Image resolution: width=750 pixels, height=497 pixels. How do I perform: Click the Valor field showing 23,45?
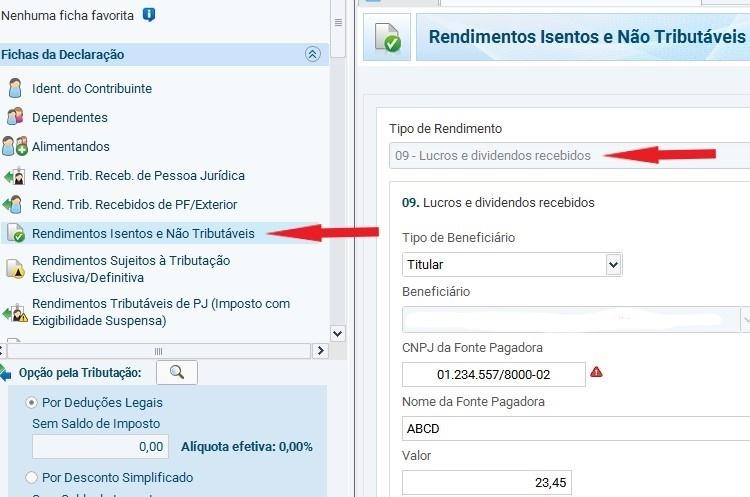[x=486, y=483]
